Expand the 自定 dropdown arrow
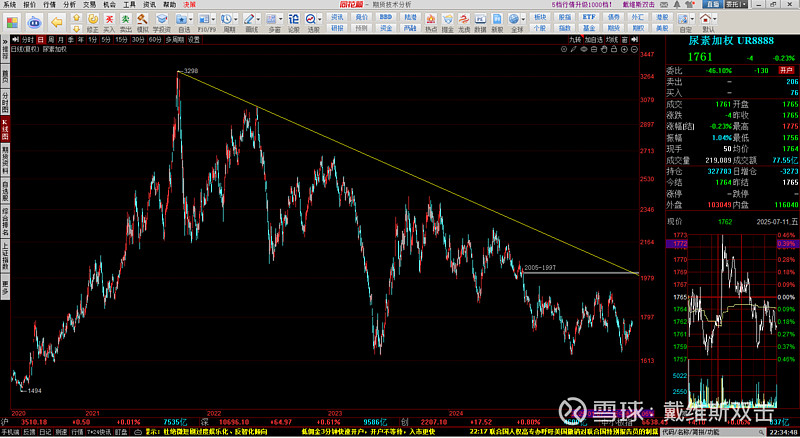The width and height of the screenshot is (800, 438). coord(692,19)
